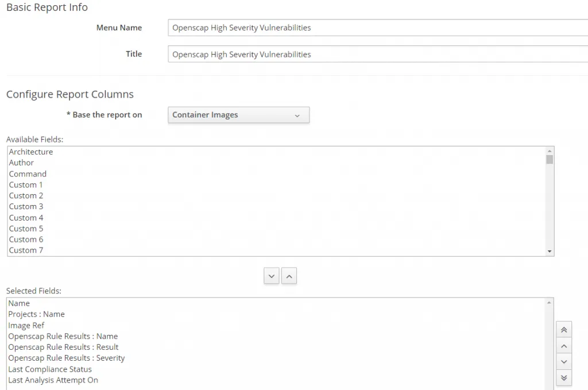Move selected field to top with double-up chevron
This screenshot has height=390, width=588.
(563, 329)
